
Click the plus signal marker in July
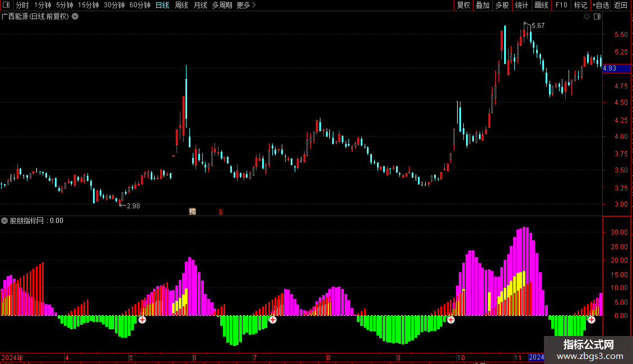273,320
